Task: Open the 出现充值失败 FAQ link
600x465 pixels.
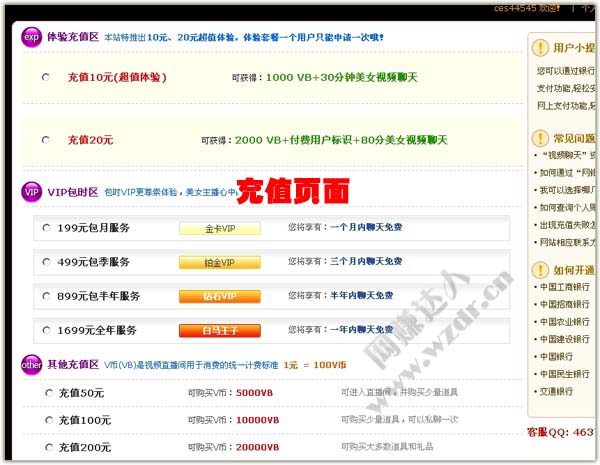Action: coord(567,225)
